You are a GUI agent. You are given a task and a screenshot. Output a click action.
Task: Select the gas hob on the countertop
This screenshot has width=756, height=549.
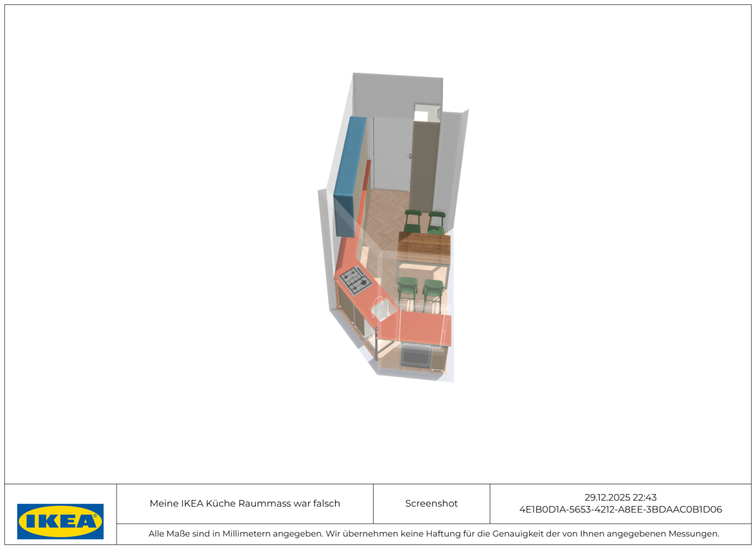coord(355,280)
